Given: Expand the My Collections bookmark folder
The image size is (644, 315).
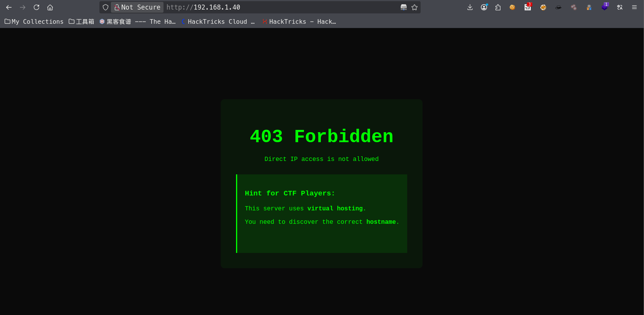Looking at the screenshot, I should pos(34,22).
